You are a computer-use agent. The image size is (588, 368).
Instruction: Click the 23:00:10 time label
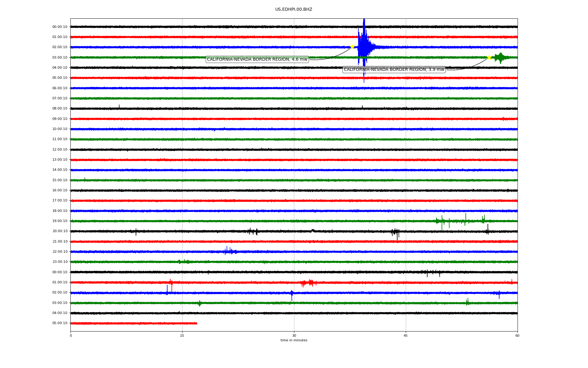(x=60, y=262)
